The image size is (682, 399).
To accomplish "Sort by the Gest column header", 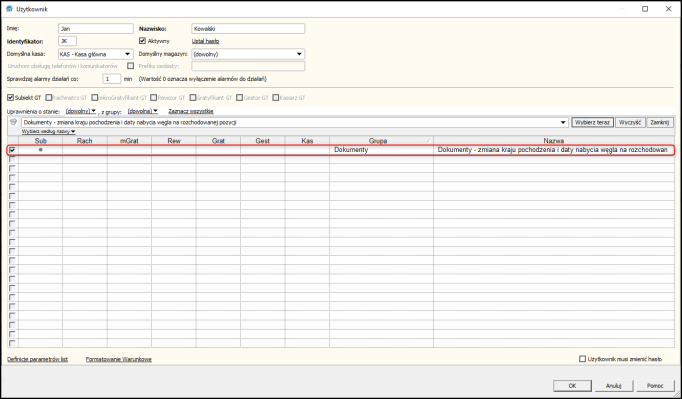I will coord(263,141).
